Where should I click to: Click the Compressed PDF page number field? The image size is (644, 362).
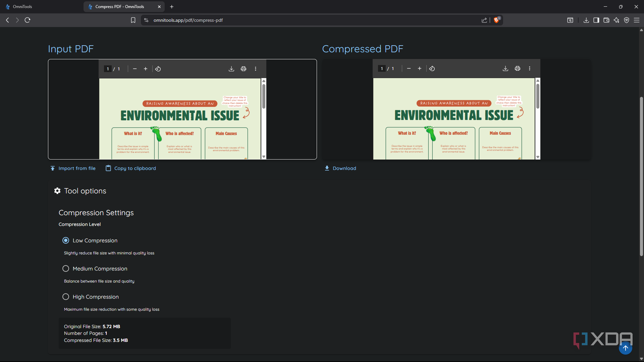[x=382, y=68]
